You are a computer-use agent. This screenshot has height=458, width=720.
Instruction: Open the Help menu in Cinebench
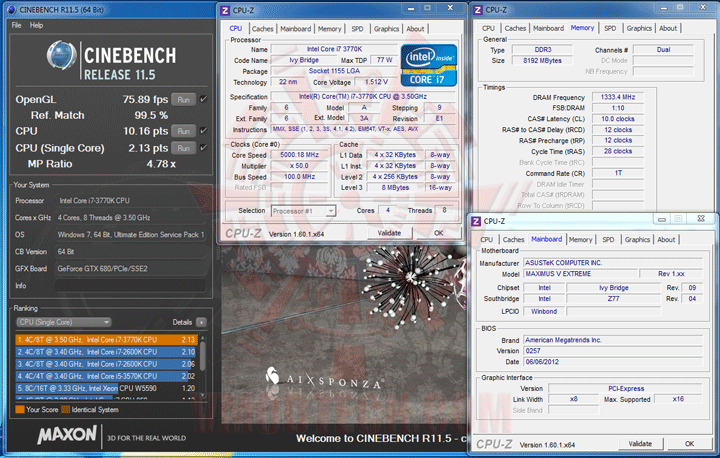tap(36, 25)
